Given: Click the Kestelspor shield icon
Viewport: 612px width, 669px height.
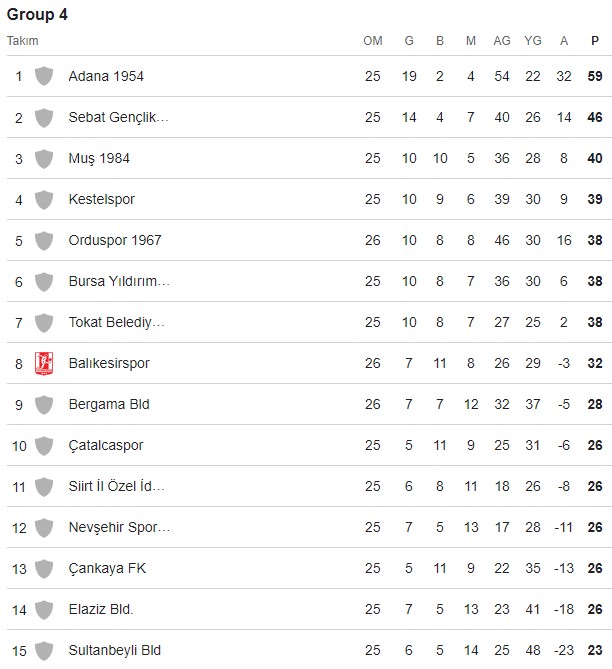Looking at the screenshot, I should tap(43, 199).
